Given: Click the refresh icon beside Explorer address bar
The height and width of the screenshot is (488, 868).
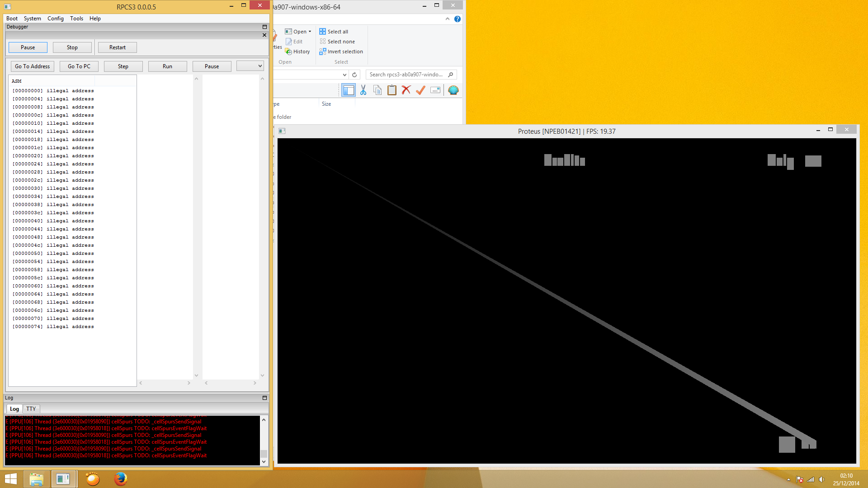Looking at the screenshot, I should tap(354, 75).
